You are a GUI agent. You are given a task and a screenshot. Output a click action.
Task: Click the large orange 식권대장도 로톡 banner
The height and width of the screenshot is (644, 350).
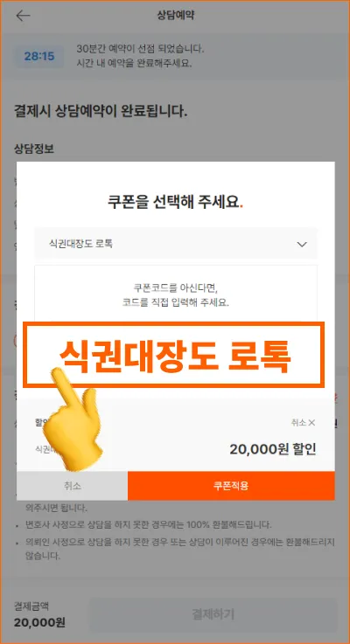tap(173, 355)
